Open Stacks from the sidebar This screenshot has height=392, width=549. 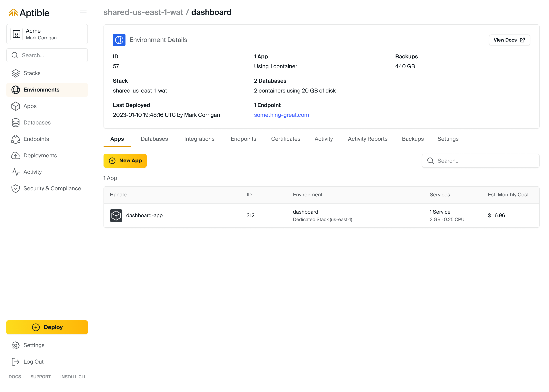tap(32, 73)
